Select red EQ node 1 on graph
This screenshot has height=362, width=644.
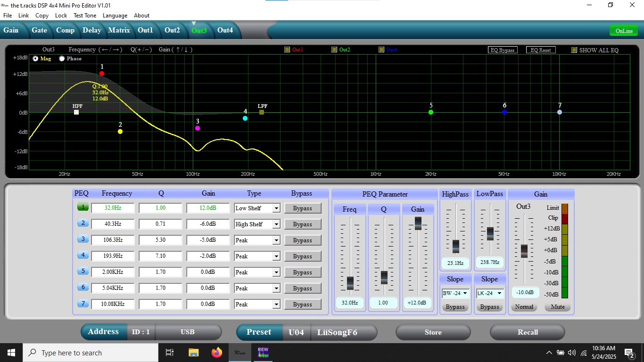102,74
